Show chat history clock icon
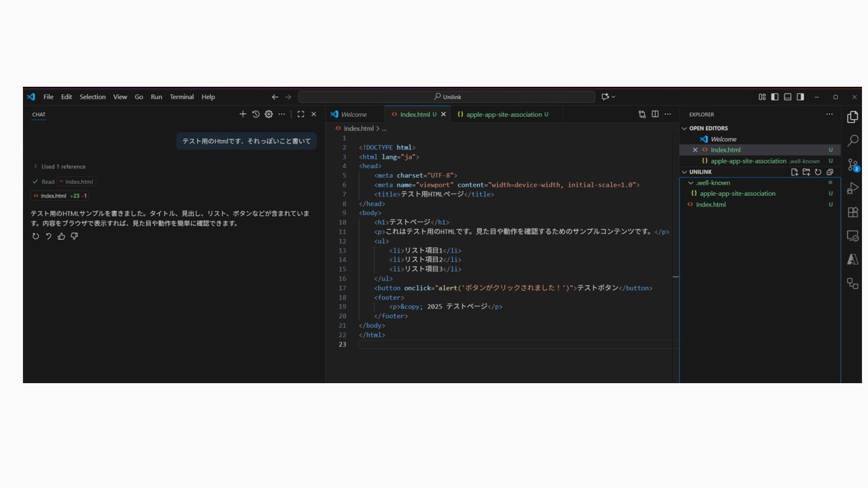868x488 pixels. pyautogui.click(x=256, y=114)
